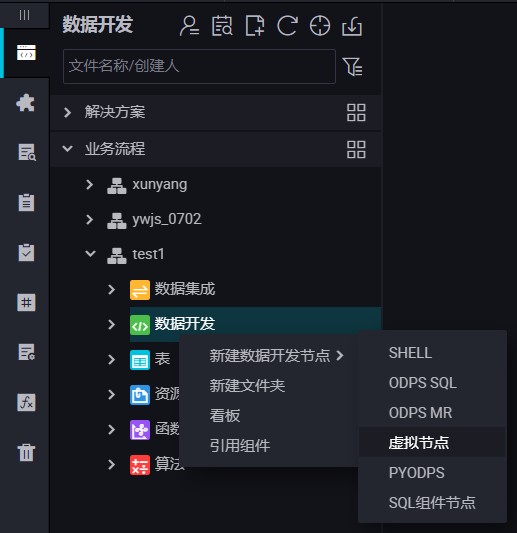Click the puzzle piece component sidebar icon
Viewport: 517px width, 533px height.
point(26,102)
